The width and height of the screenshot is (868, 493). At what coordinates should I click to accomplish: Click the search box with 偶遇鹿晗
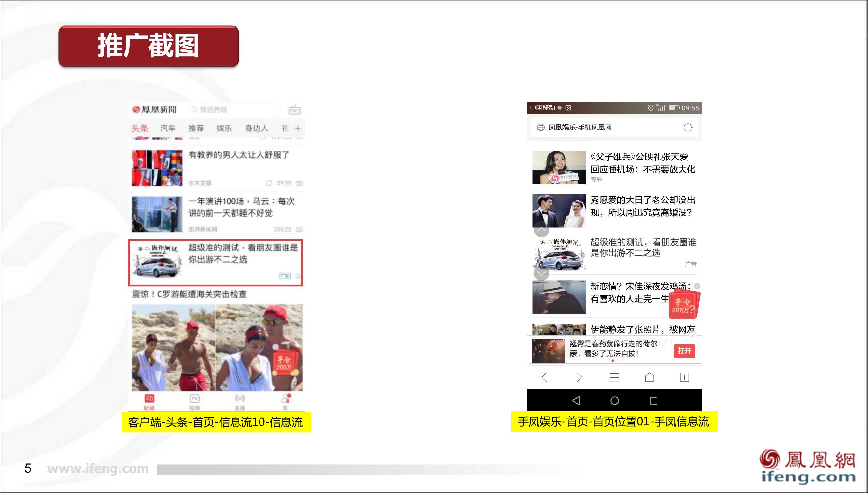coord(234,110)
